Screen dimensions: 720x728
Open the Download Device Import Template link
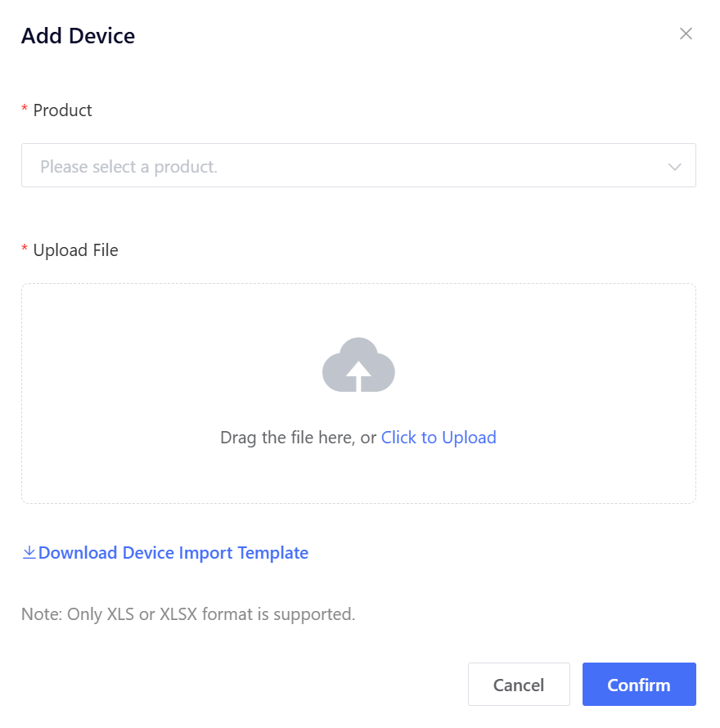click(x=173, y=553)
